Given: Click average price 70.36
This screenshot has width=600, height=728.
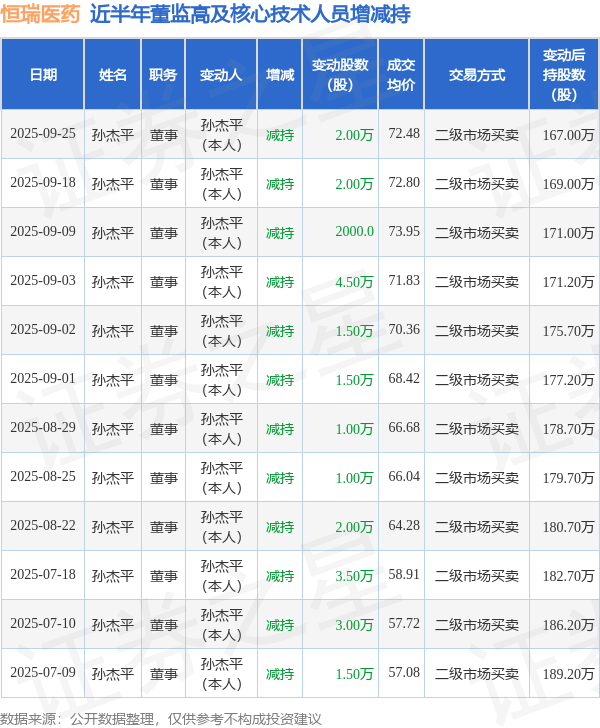Looking at the screenshot, I should coord(404,330).
